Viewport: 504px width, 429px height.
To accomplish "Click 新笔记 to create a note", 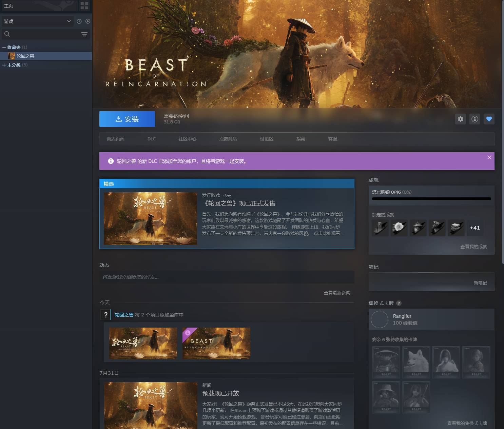I will click(480, 283).
